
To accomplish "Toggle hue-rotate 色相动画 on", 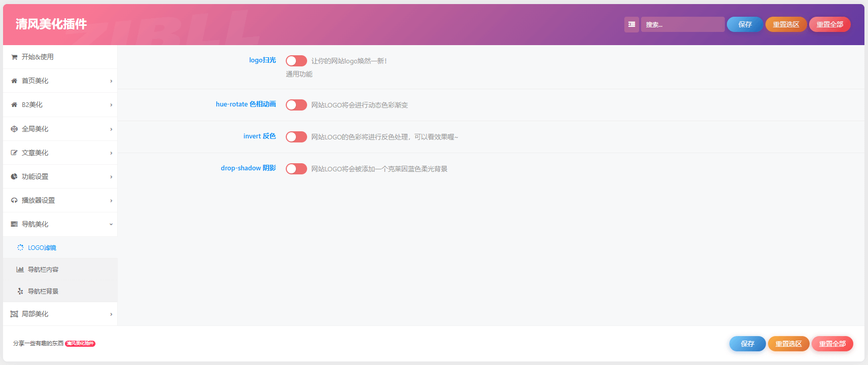I will click(296, 105).
